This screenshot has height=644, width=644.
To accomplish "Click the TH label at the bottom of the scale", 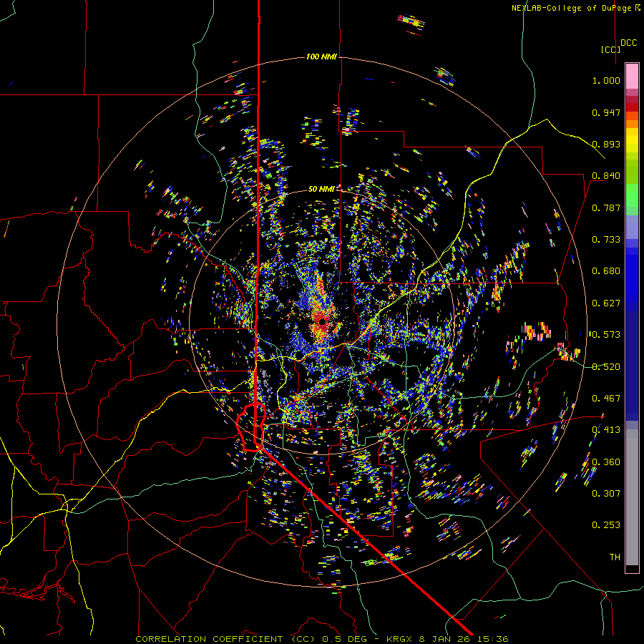I will click(x=615, y=557).
